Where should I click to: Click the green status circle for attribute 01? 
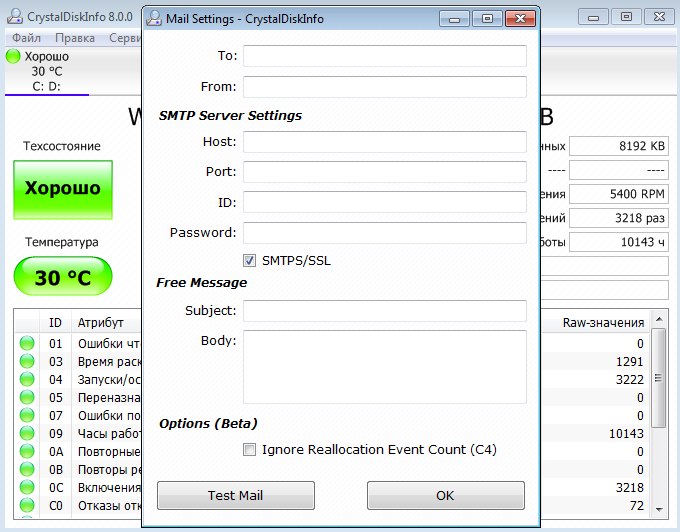coord(26,344)
